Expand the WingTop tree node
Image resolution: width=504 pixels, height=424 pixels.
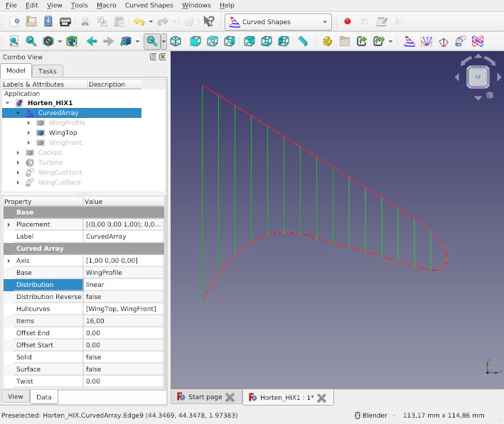point(28,133)
